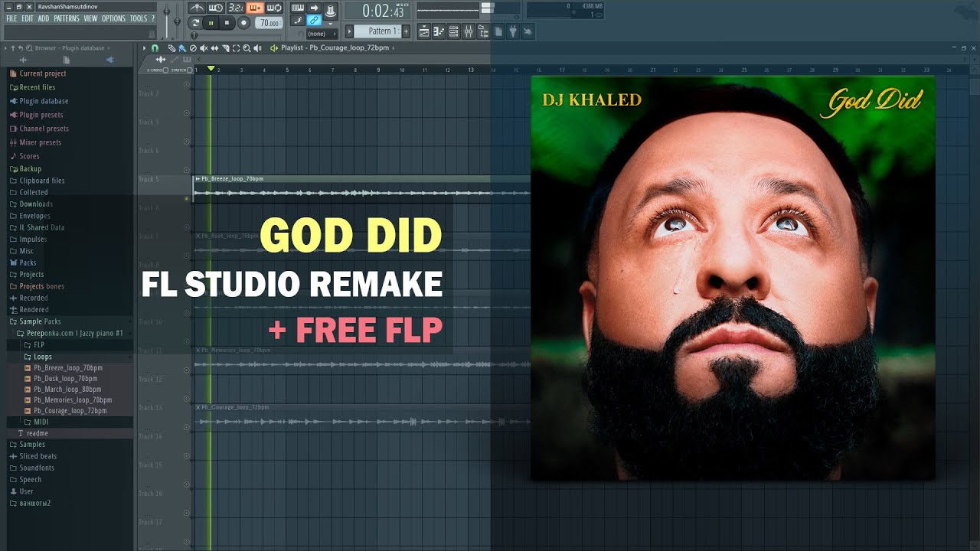
Task: Select Pb_Breeze_loop_70bpm sample in browser
Action: click(68, 368)
